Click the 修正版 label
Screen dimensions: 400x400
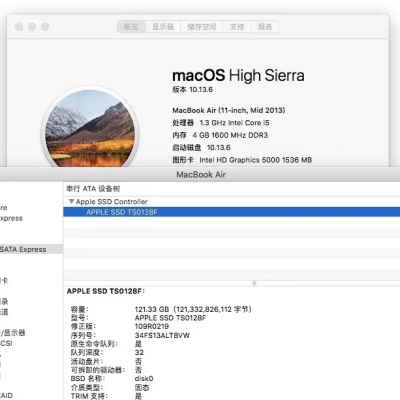[x=83, y=327]
